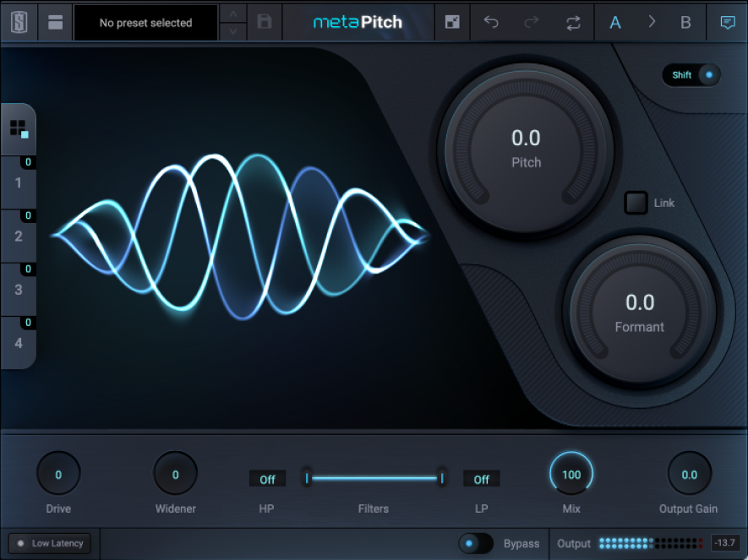Open the help comment icon

point(728,23)
